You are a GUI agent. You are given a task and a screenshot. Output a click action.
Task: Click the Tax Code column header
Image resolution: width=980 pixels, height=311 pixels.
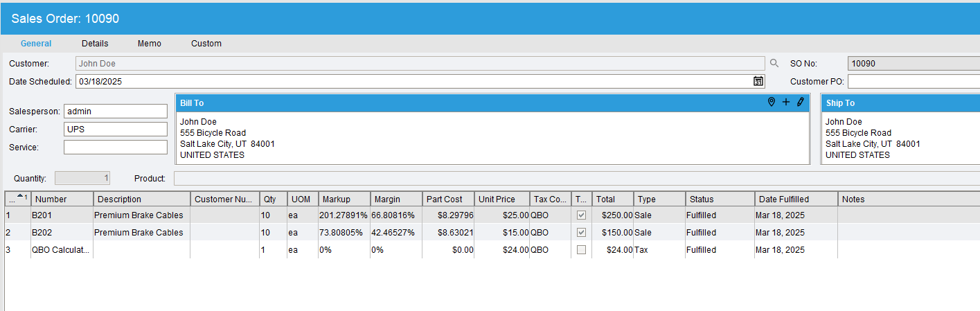[551, 199]
